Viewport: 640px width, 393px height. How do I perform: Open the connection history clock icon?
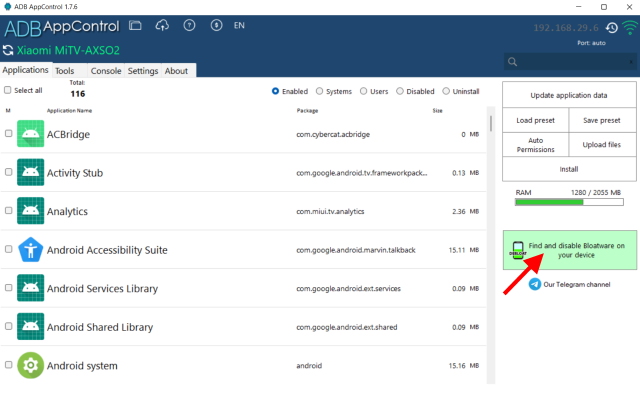tap(611, 28)
